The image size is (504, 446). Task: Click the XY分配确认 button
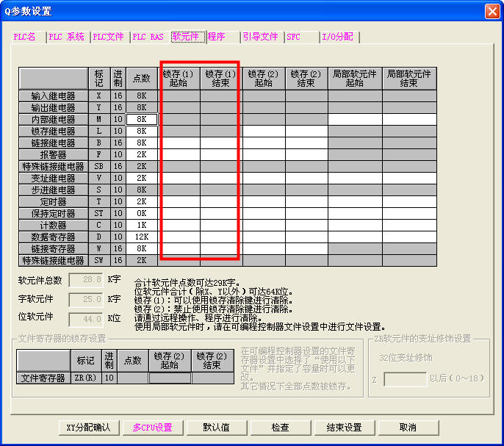click(88, 428)
